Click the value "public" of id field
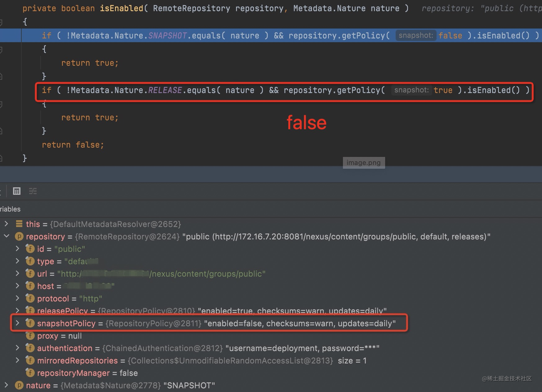The image size is (542, 392). [70, 249]
